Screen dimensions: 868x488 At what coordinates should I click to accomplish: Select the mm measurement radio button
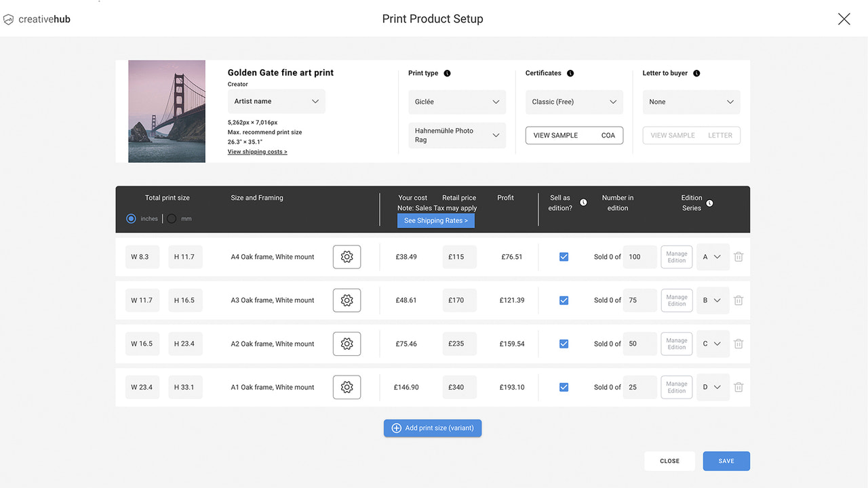pyautogui.click(x=171, y=218)
